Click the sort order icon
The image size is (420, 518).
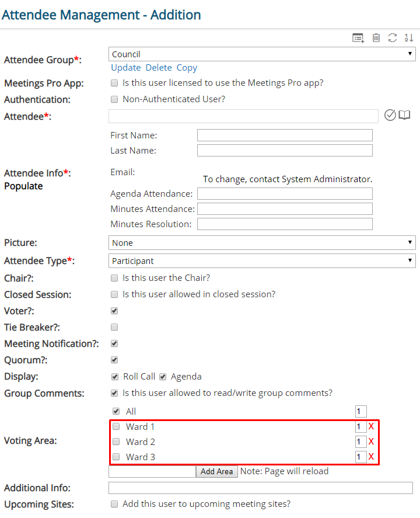click(x=409, y=37)
